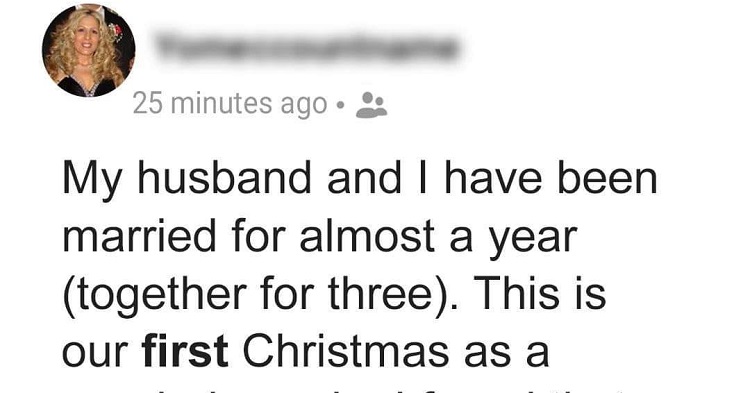The image size is (750, 393).
Task: Click the word 'Christmas' in the post
Action: pyautogui.click(x=346, y=352)
